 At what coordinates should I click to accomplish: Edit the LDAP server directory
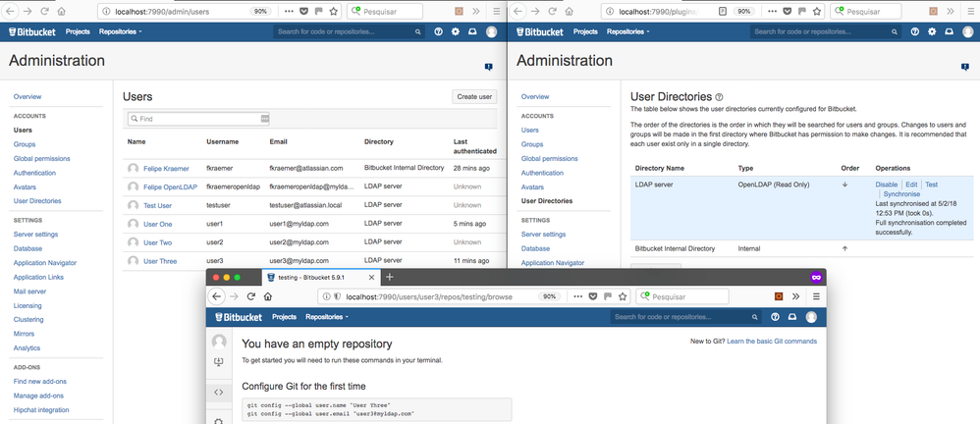point(912,185)
